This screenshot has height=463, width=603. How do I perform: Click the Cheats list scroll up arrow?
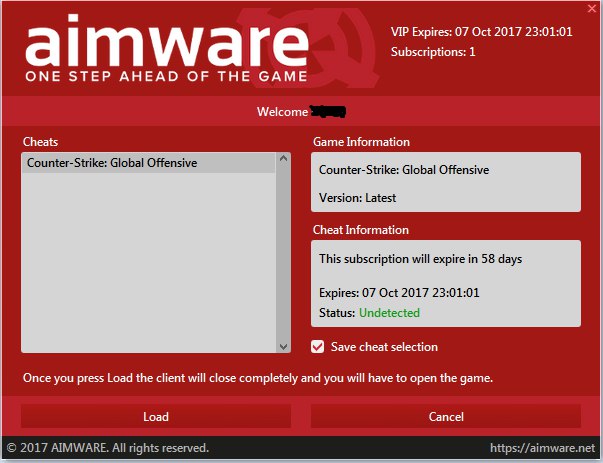(x=283, y=158)
